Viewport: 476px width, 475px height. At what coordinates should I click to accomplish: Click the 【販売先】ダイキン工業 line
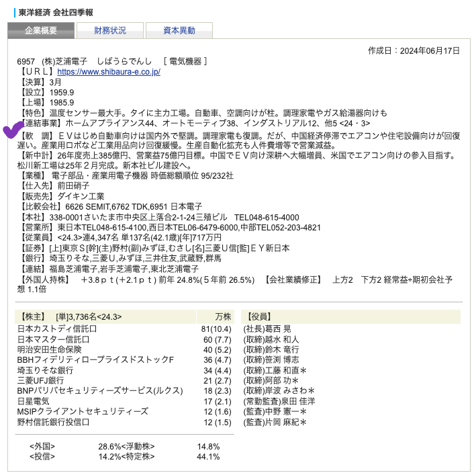[x=60, y=196]
